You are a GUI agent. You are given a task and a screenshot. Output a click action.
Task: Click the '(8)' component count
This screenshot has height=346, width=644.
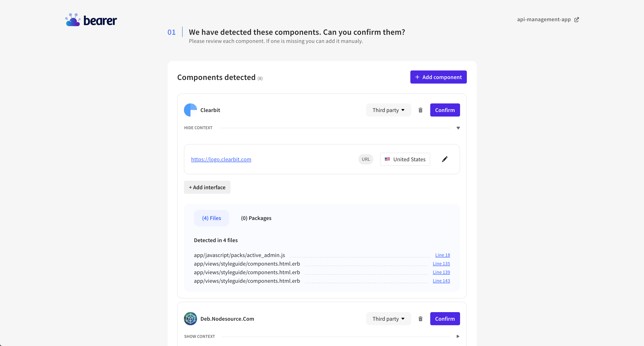point(260,78)
